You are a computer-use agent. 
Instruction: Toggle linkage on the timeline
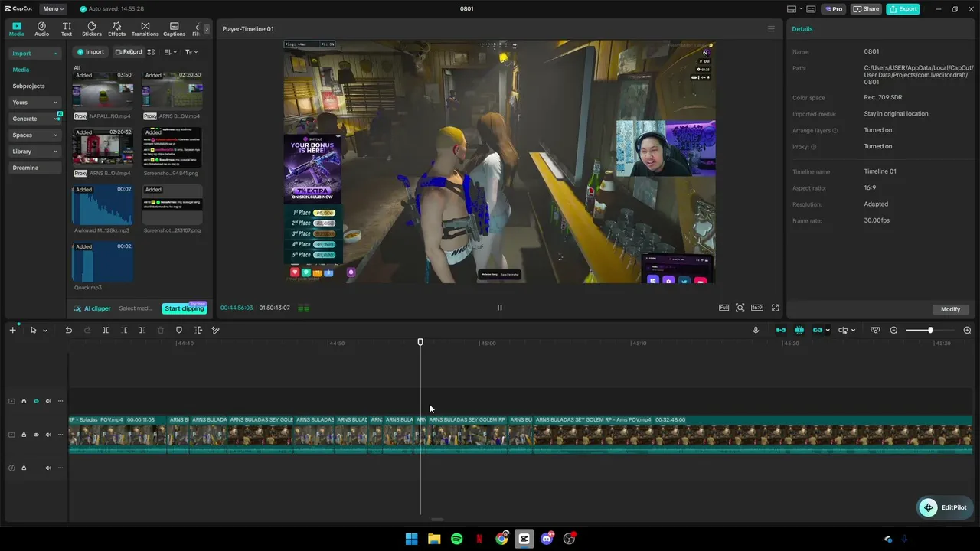[817, 330]
